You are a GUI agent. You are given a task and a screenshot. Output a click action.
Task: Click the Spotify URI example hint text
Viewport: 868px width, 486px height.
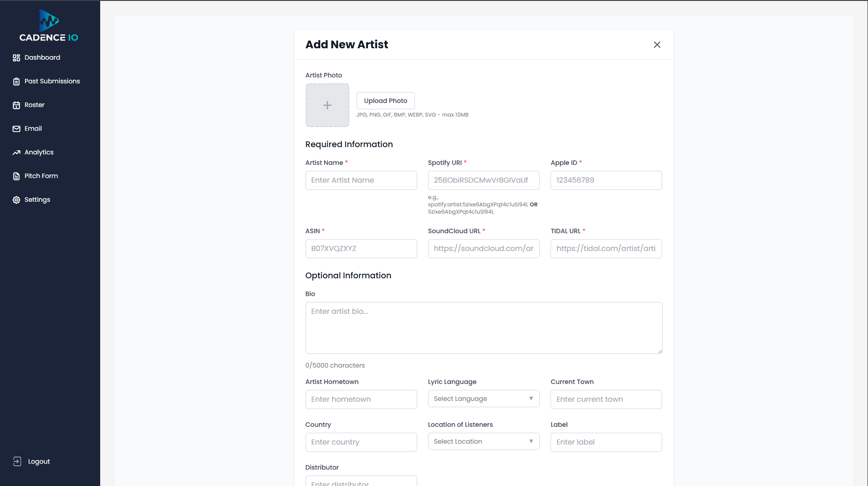(483, 205)
